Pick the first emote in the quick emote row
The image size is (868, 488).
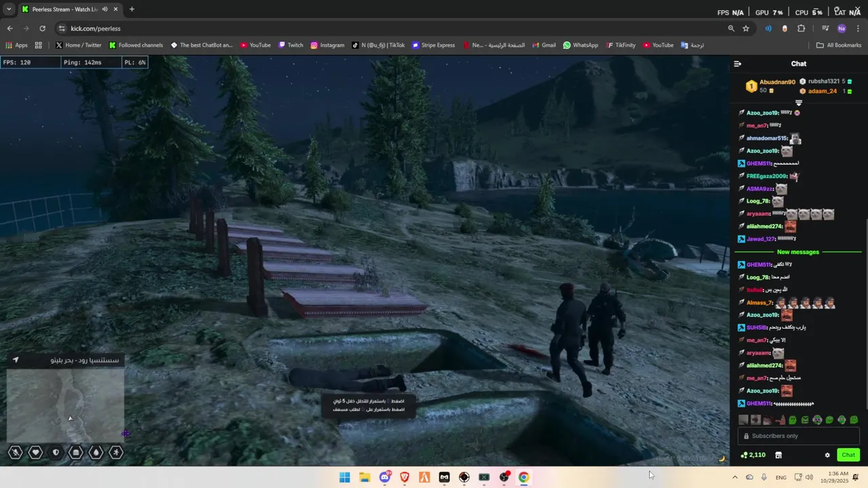click(743, 420)
